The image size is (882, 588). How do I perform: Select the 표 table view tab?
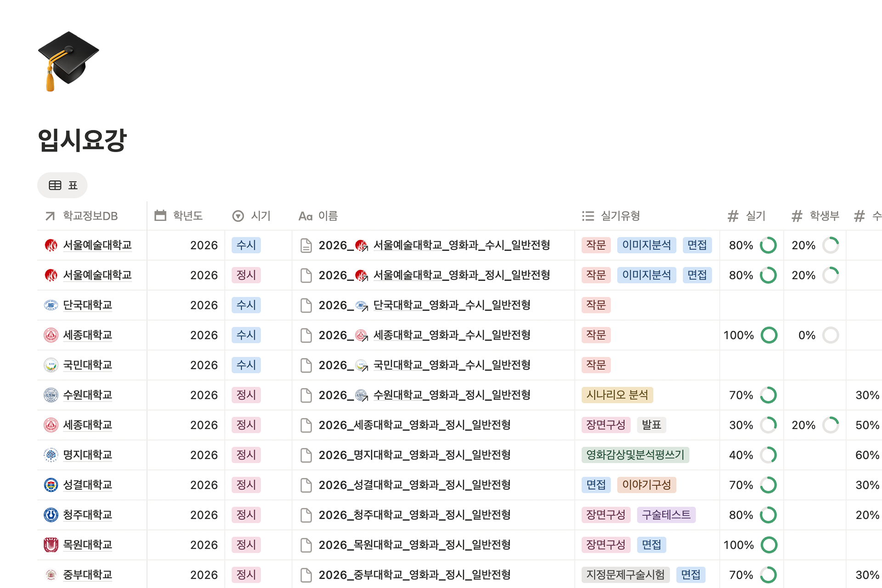coord(62,185)
